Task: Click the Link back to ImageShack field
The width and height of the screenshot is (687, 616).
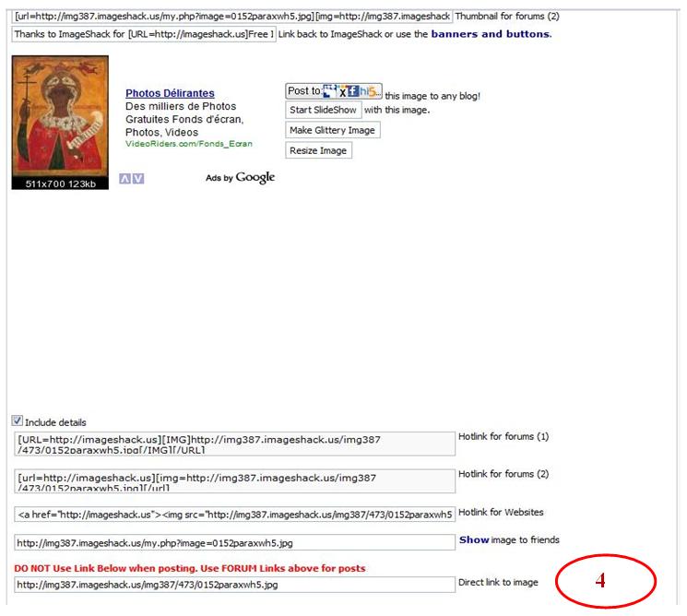Action: tap(144, 34)
